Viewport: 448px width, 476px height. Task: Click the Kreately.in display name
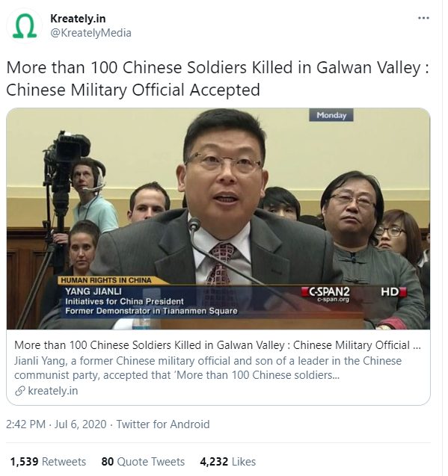78,19
